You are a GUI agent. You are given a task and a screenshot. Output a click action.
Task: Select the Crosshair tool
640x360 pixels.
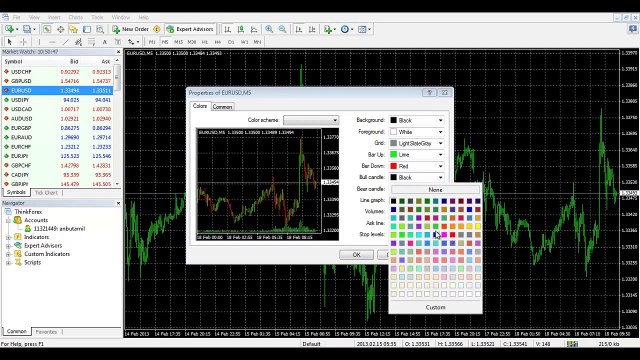click(23, 42)
